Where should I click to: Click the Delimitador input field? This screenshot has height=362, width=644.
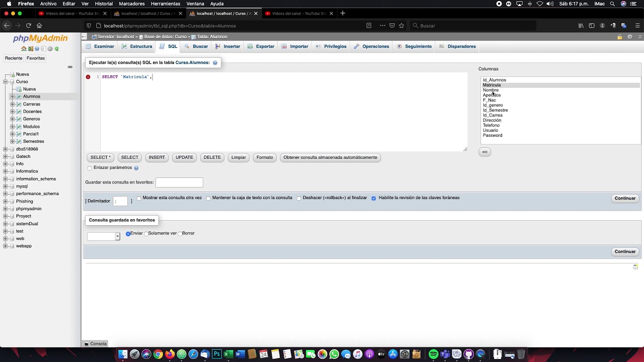[120, 201]
